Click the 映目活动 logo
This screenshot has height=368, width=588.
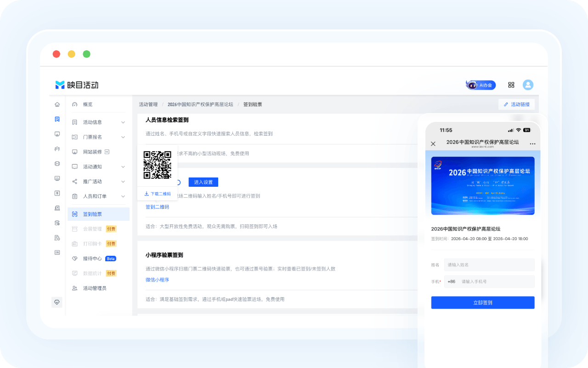click(77, 85)
